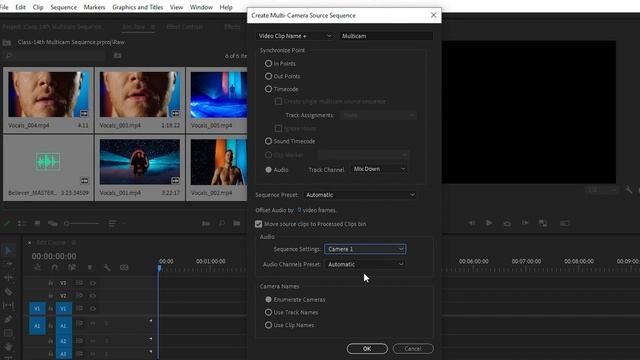
Task: Click the Automate to Sequence icon
Action: [x=206, y=223]
